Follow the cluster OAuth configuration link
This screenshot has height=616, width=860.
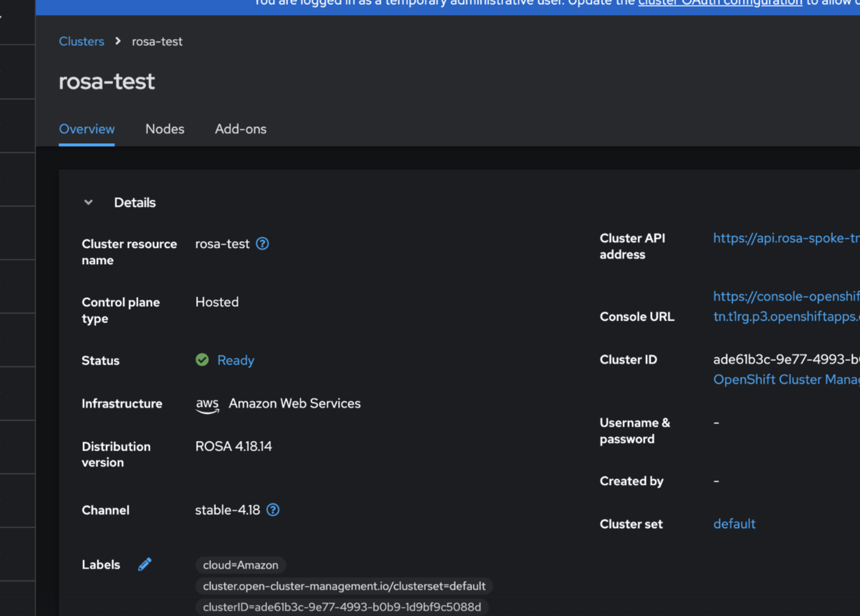(720, 4)
